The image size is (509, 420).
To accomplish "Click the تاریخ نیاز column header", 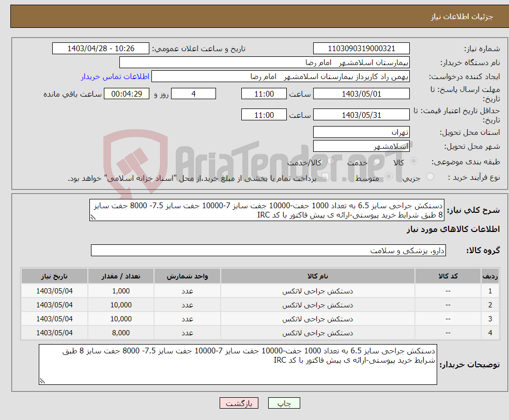I will coord(54,276).
